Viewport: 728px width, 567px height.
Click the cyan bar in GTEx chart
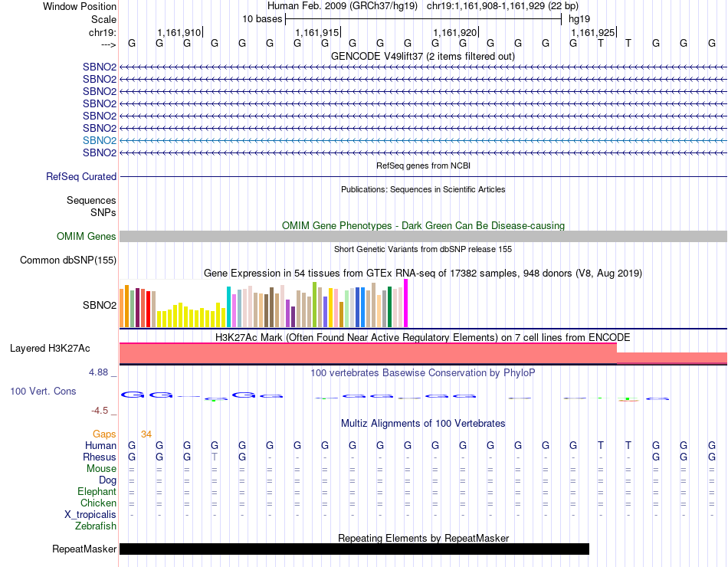pos(228,307)
